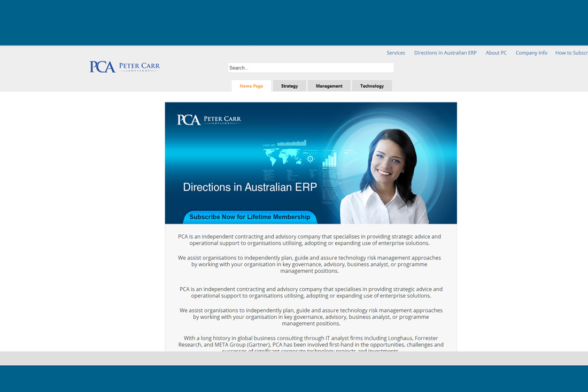The height and width of the screenshot is (392, 588).
Task: Visit the Company Info link
Action: tap(531, 53)
